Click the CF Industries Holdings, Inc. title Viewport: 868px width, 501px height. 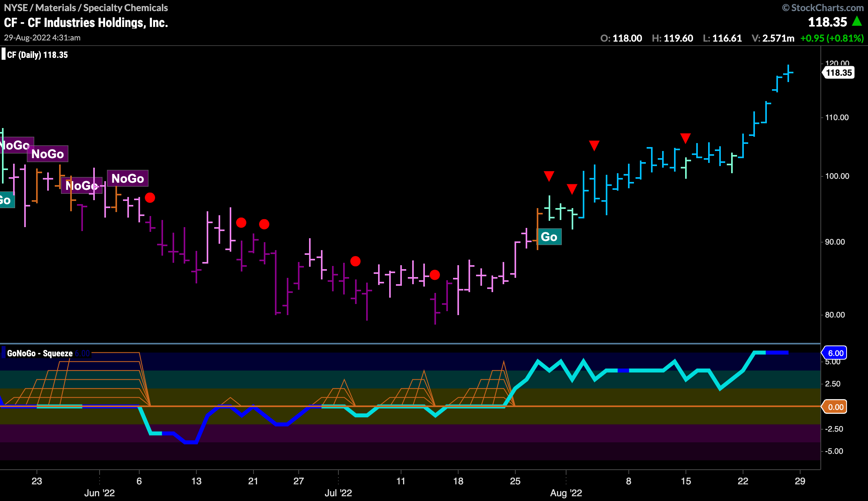pyautogui.click(x=86, y=23)
